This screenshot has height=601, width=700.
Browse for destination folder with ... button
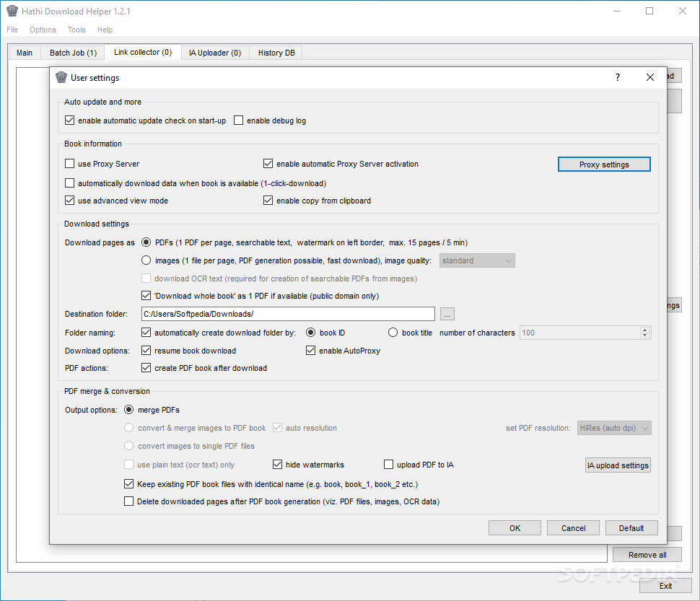447,314
